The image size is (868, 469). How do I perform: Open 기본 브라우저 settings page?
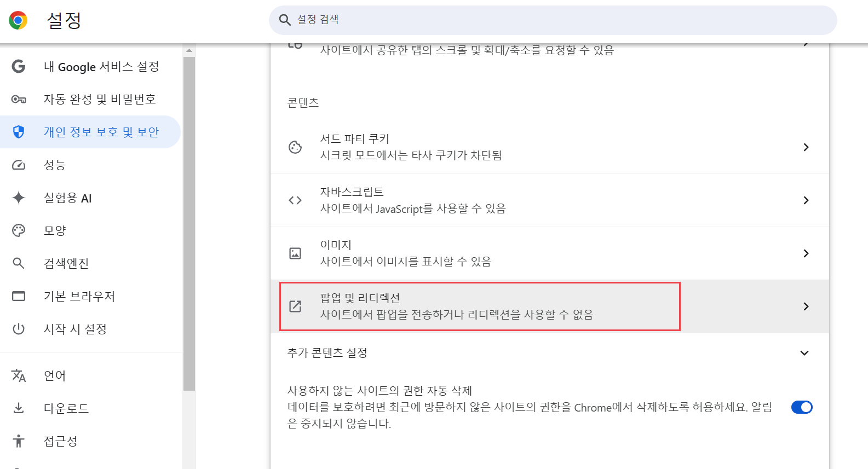coord(90,296)
